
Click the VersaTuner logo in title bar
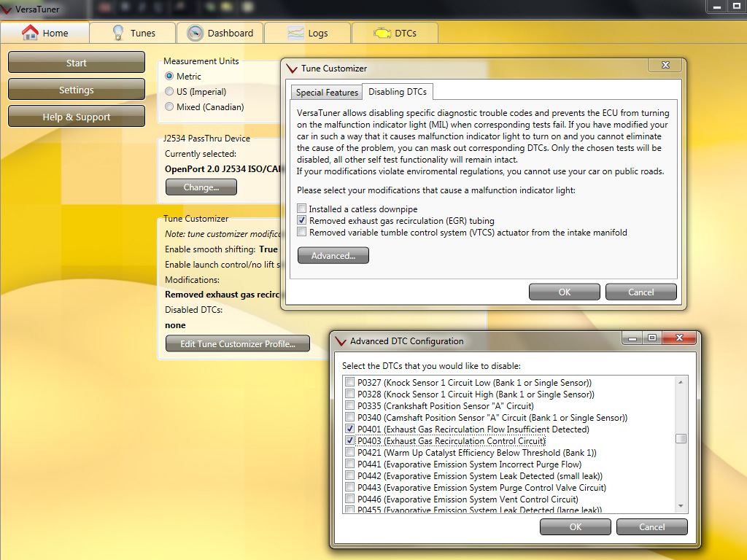coord(6,9)
